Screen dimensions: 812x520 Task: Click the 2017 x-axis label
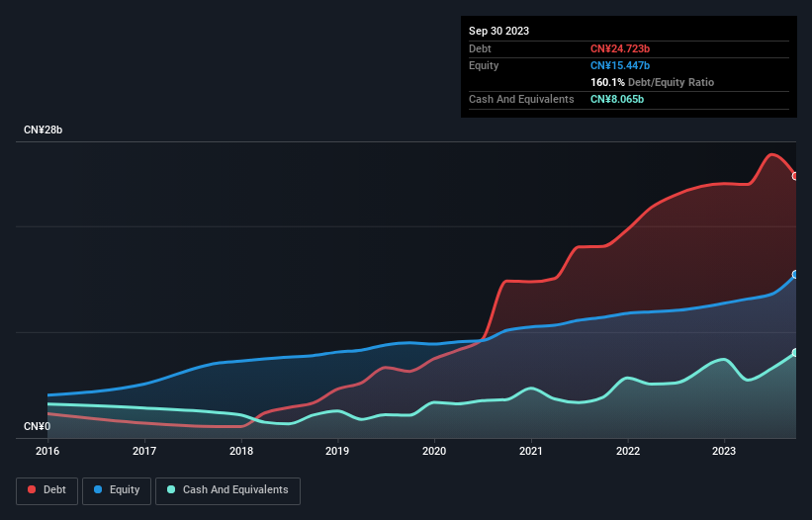tap(144, 451)
